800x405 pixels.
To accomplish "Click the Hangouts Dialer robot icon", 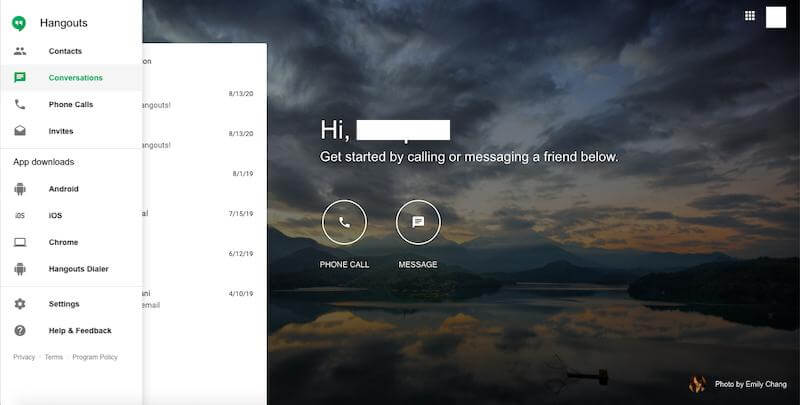I will (x=20, y=269).
